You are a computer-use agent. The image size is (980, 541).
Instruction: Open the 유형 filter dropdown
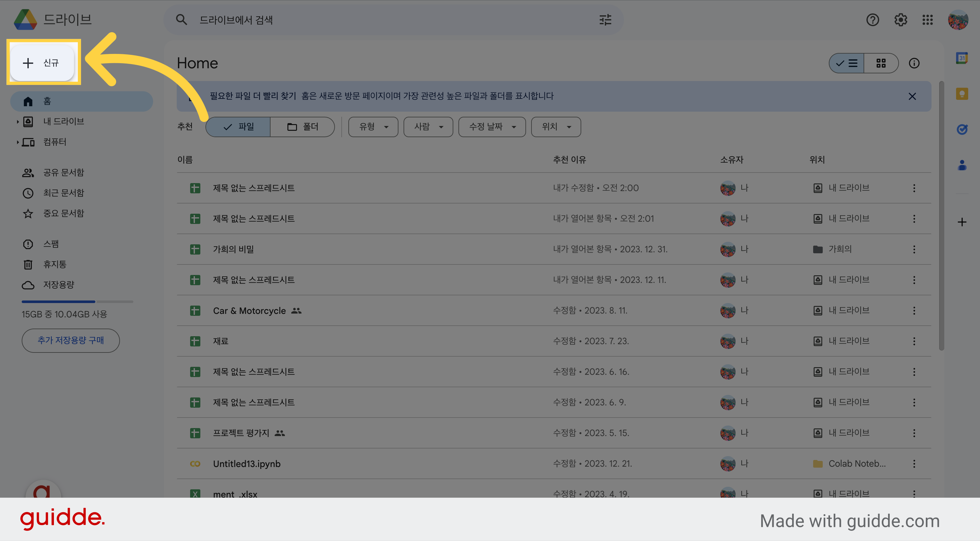point(373,127)
